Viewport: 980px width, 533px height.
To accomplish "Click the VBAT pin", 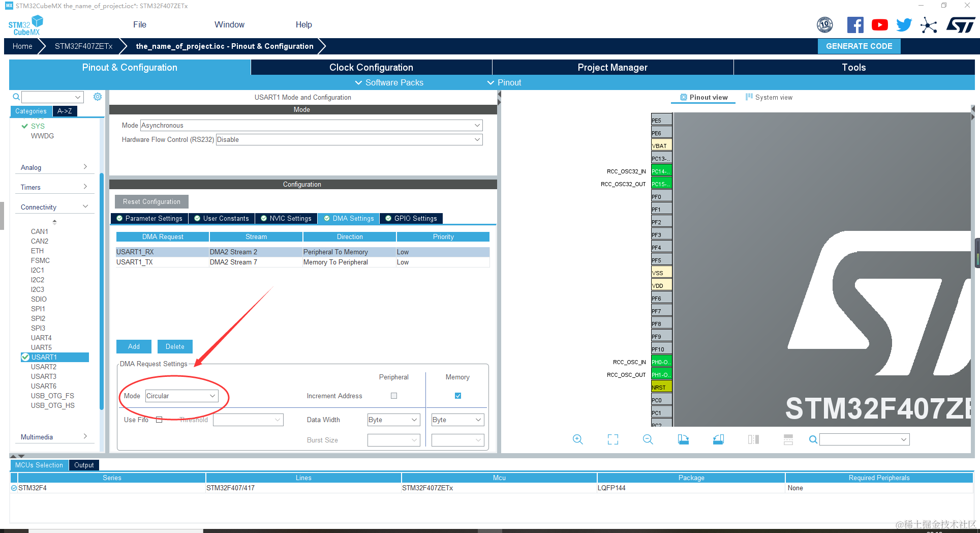I will coord(661,145).
